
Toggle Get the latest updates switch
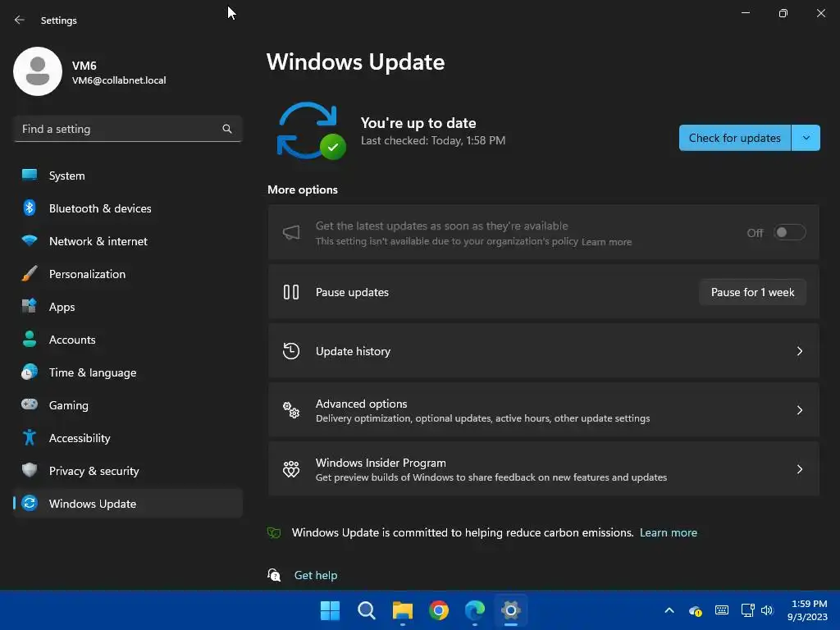790,232
